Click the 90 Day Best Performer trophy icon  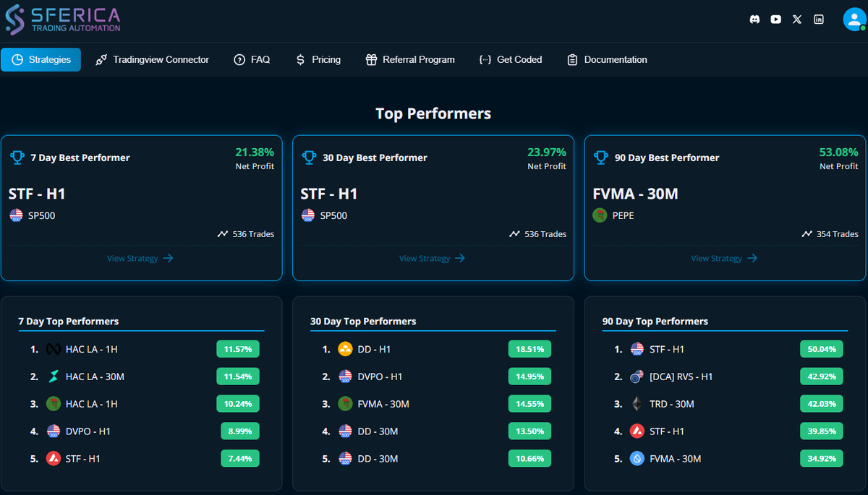pos(600,157)
